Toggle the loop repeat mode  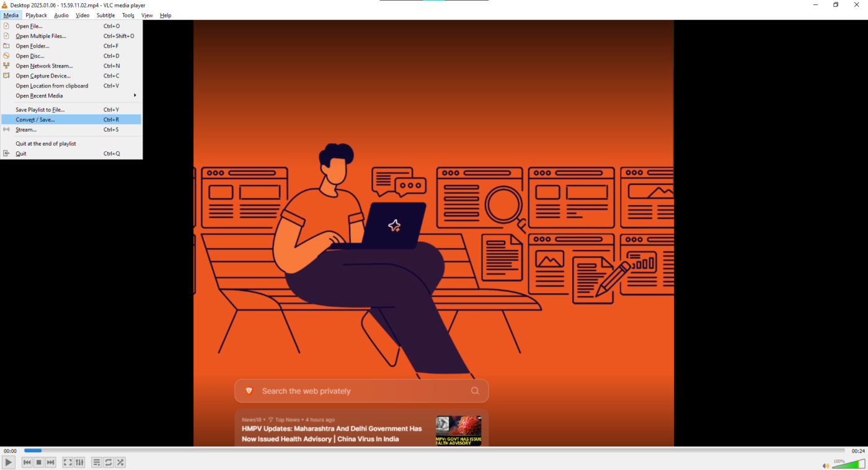pos(108,463)
